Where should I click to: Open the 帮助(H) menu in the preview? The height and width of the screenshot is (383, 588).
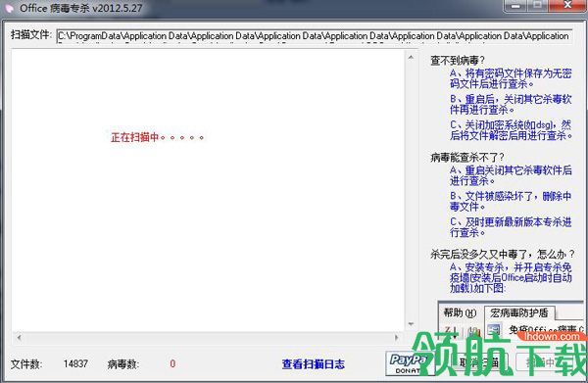460,312
